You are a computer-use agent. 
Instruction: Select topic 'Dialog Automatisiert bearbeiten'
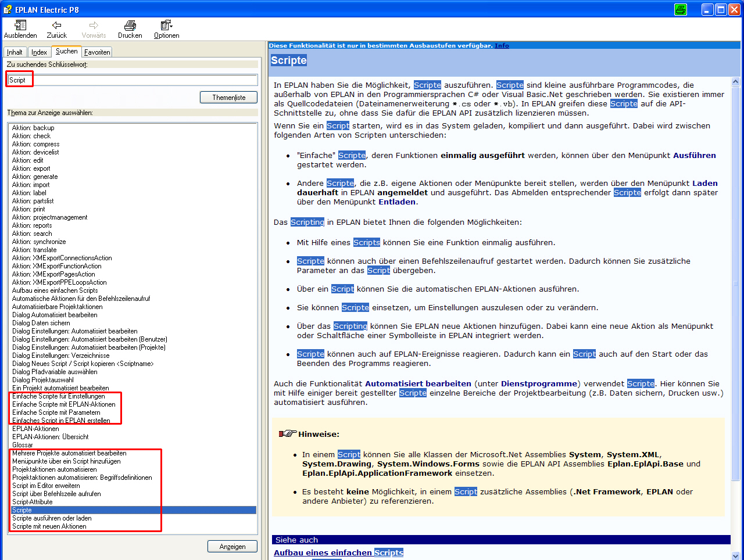(55, 315)
